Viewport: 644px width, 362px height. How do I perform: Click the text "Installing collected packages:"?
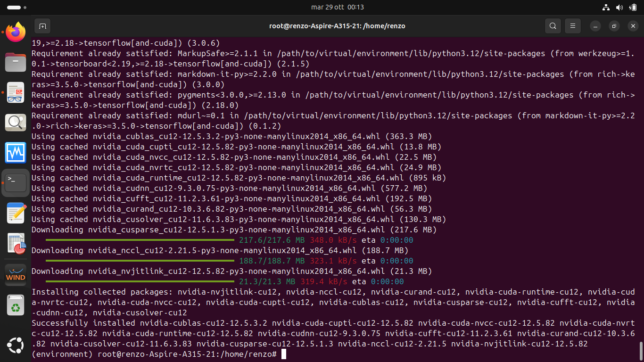(102, 292)
